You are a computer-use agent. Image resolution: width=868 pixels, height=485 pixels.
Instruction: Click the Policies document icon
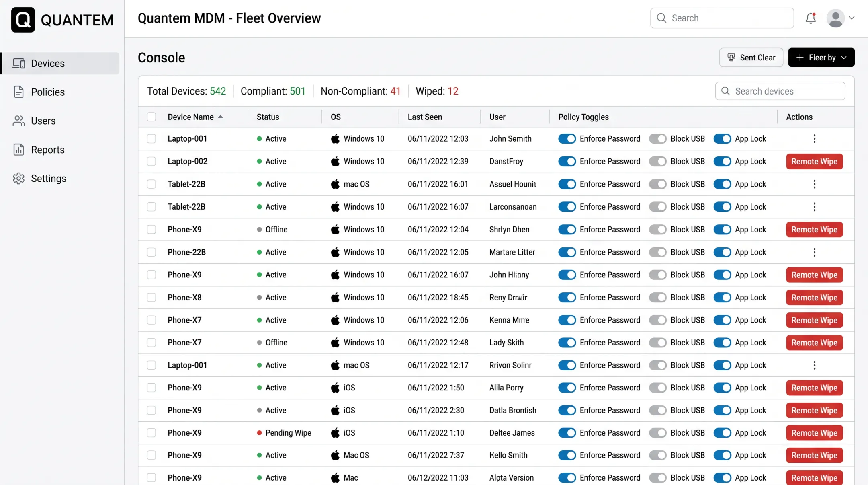click(x=18, y=92)
